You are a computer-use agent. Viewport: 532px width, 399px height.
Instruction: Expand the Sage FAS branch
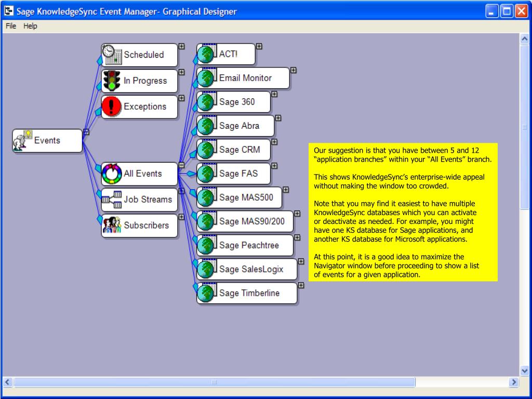click(274, 166)
